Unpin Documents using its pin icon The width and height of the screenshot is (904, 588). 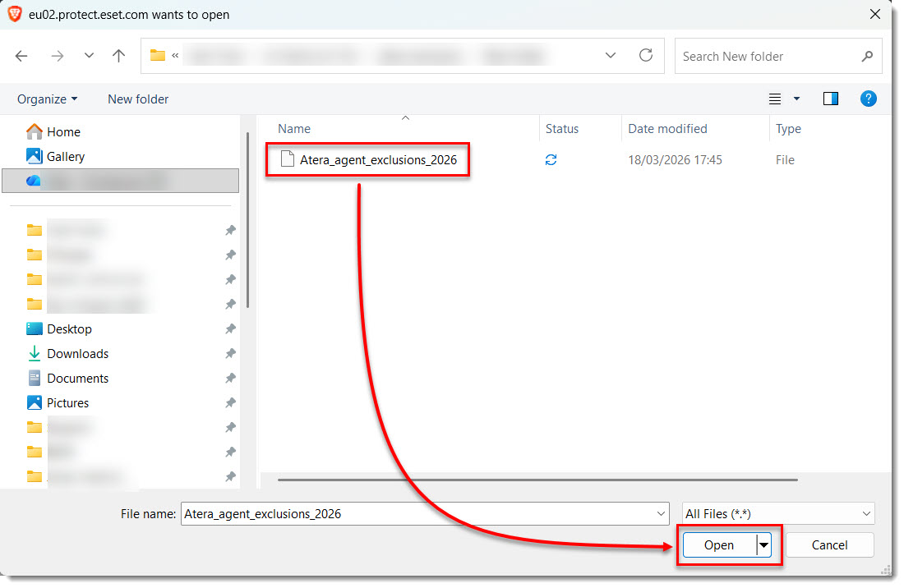(x=231, y=379)
